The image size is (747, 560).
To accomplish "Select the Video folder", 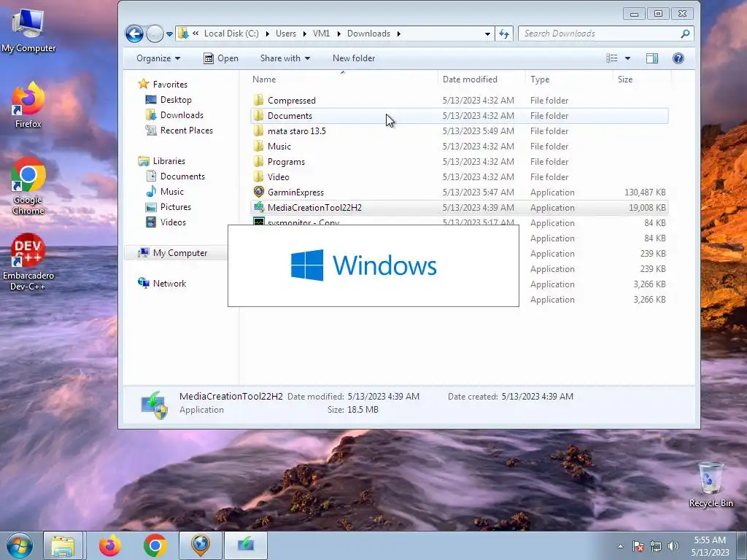I will point(460,176).
